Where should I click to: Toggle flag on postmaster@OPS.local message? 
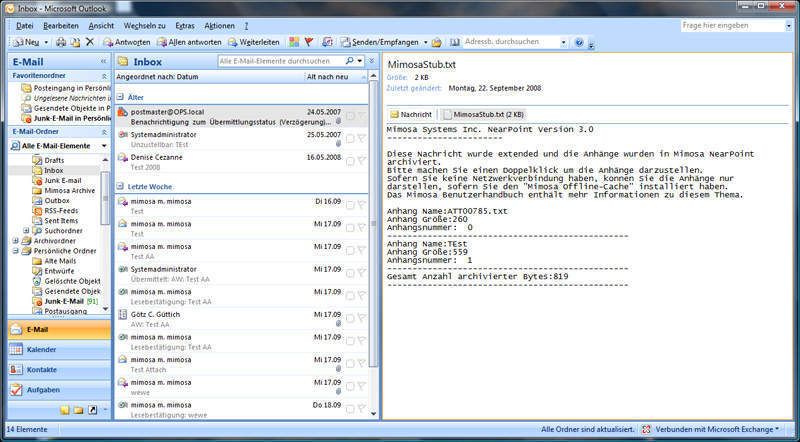pos(362,116)
